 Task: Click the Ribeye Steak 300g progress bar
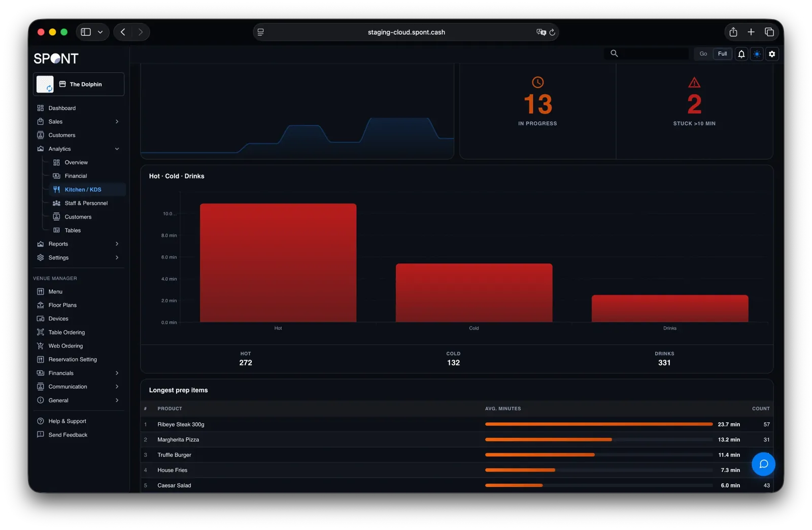599,424
